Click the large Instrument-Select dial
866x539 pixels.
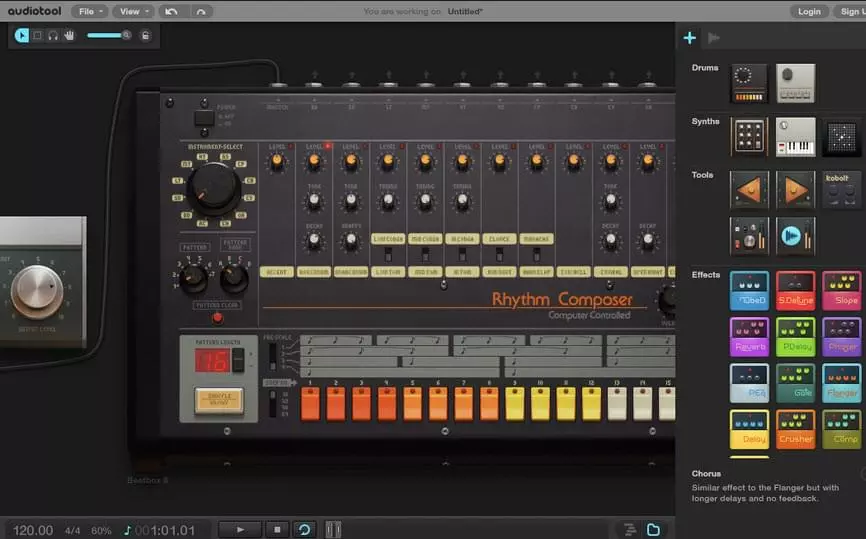pyautogui.click(x=214, y=189)
